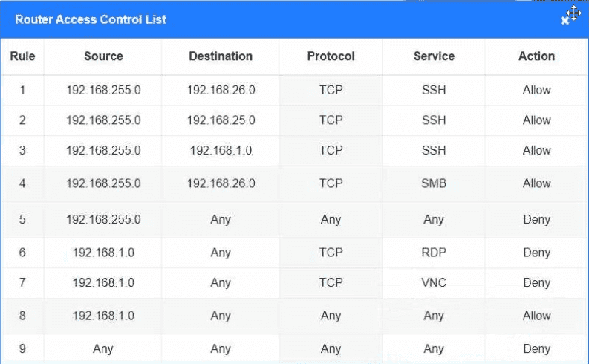Click rule 9 Source cell showing Any
Image resolution: width=589 pixels, height=364 pixels.
tap(103, 348)
